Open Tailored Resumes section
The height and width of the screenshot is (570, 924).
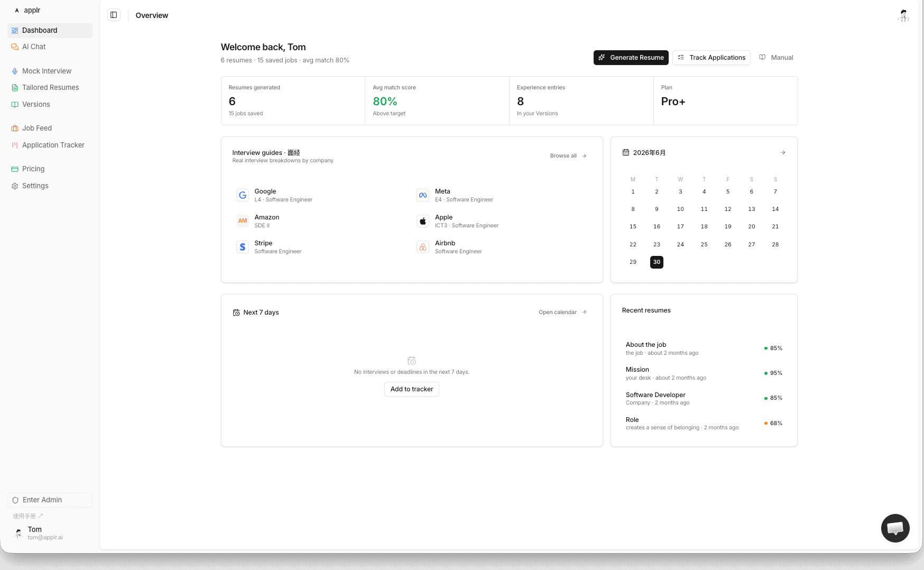[50, 88]
